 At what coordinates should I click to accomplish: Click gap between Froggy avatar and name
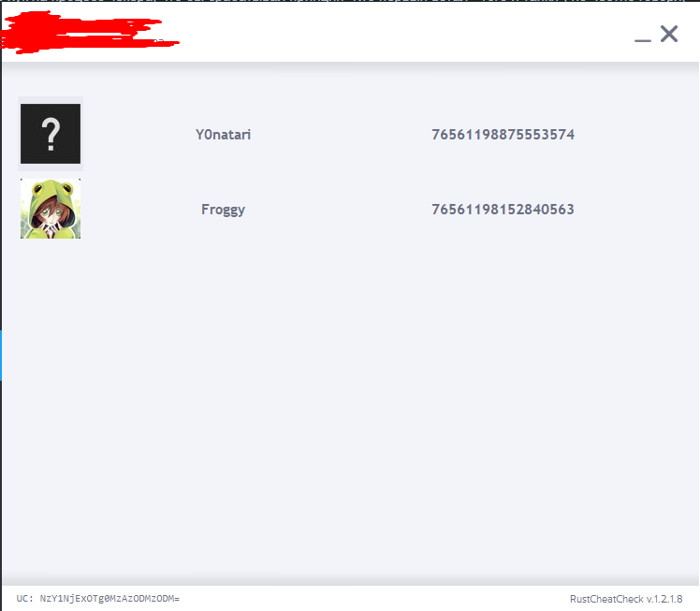click(140, 210)
